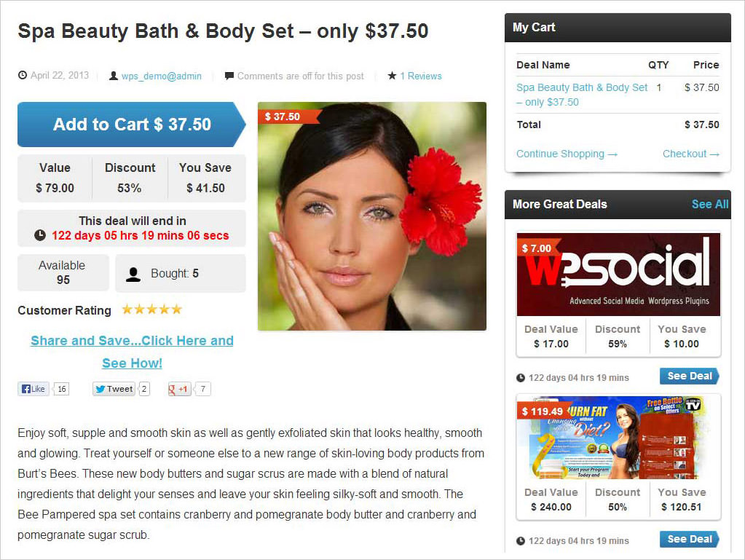Click the woman with red flower product image
745x560 pixels.
(372, 216)
